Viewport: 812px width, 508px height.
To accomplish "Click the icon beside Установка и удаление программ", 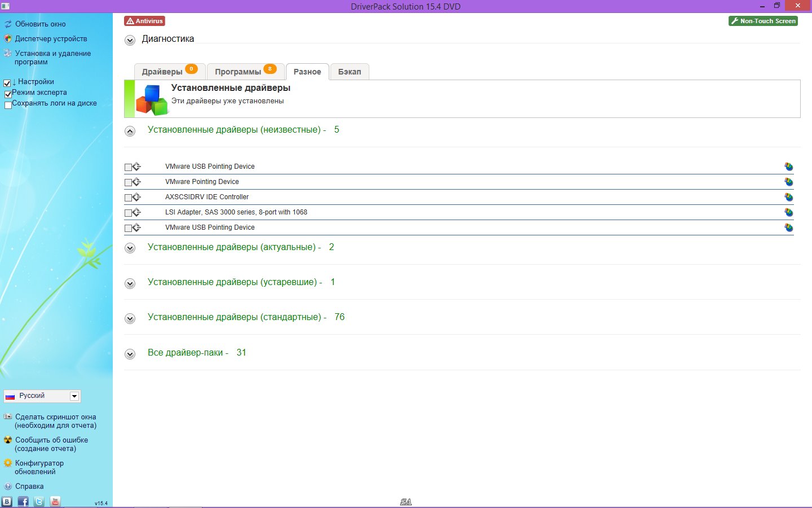I will click(8, 54).
